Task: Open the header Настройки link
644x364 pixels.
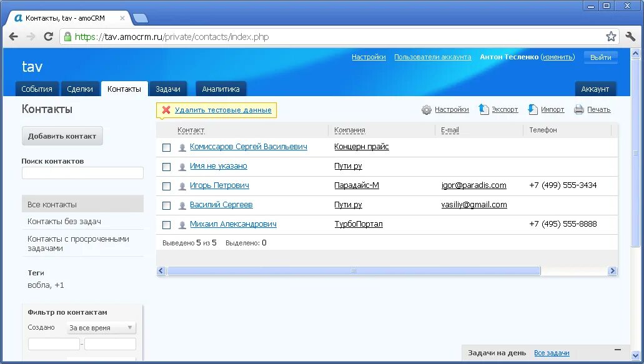Action: [x=369, y=57]
